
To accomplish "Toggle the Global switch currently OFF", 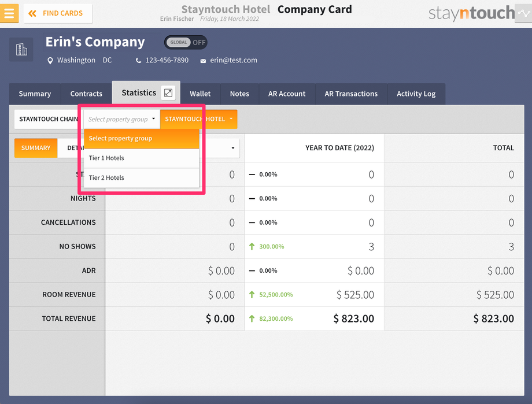I will click(x=186, y=42).
